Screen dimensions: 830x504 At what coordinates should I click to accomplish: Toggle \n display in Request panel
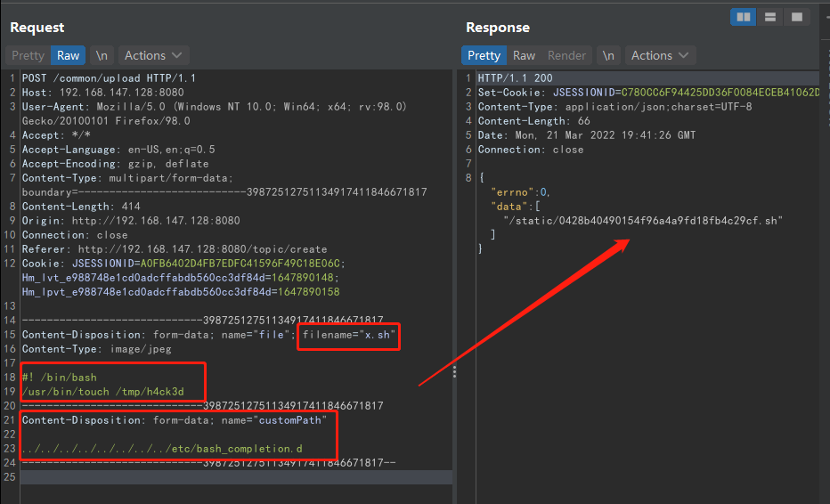pos(102,55)
